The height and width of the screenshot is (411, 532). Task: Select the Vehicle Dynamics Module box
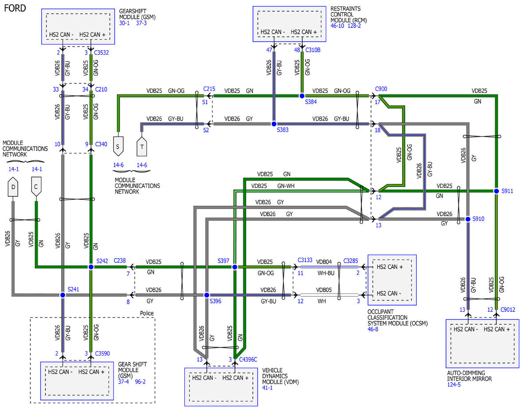point(222,387)
